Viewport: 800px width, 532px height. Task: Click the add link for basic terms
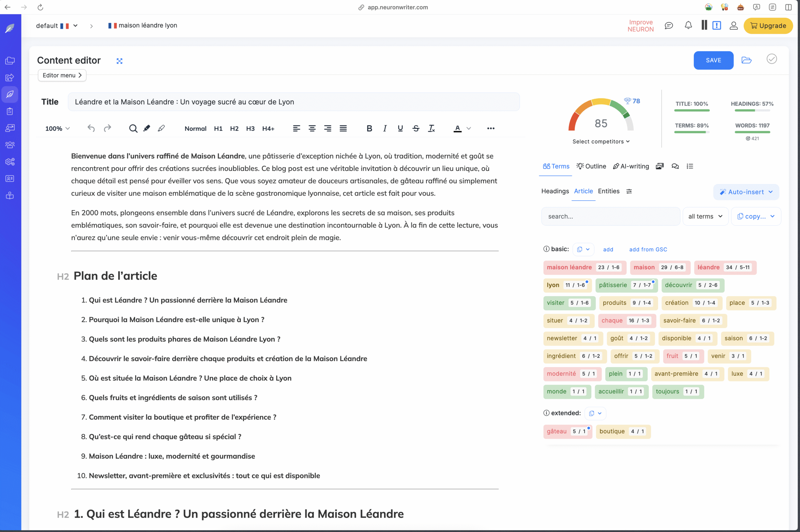pyautogui.click(x=608, y=250)
